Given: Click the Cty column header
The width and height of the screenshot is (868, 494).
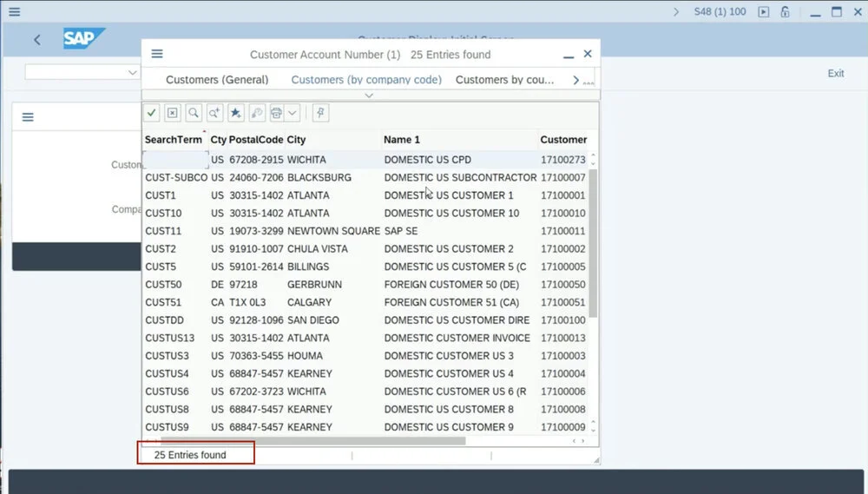Looking at the screenshot, I should [218, 140].
